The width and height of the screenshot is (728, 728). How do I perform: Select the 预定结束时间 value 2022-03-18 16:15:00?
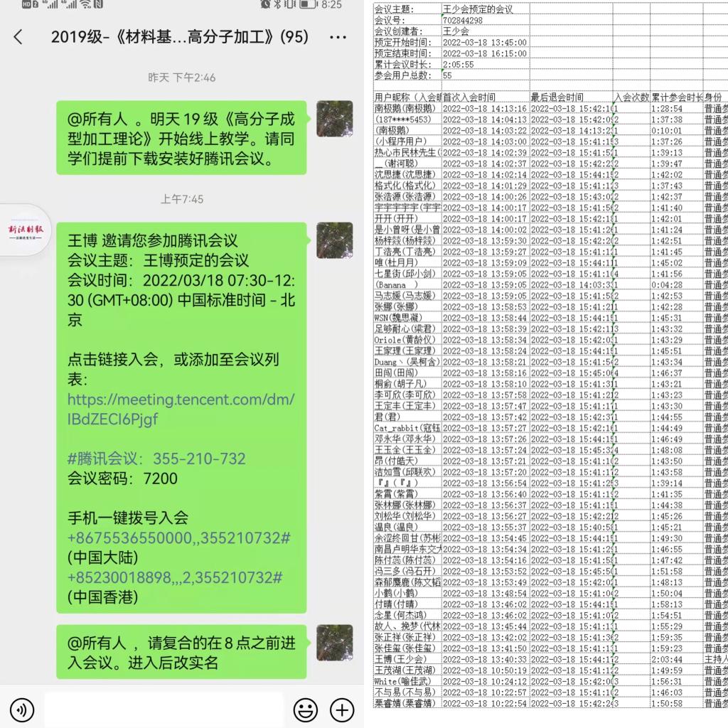pos(485,53)
